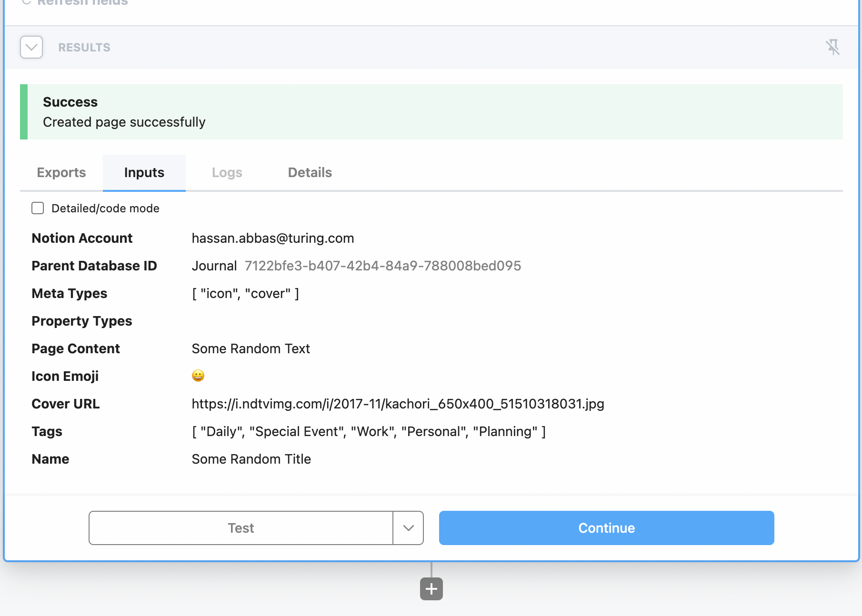This screenshot has height=616, width=862.
Task: Click the Test button
Action: tap(241, 528)
